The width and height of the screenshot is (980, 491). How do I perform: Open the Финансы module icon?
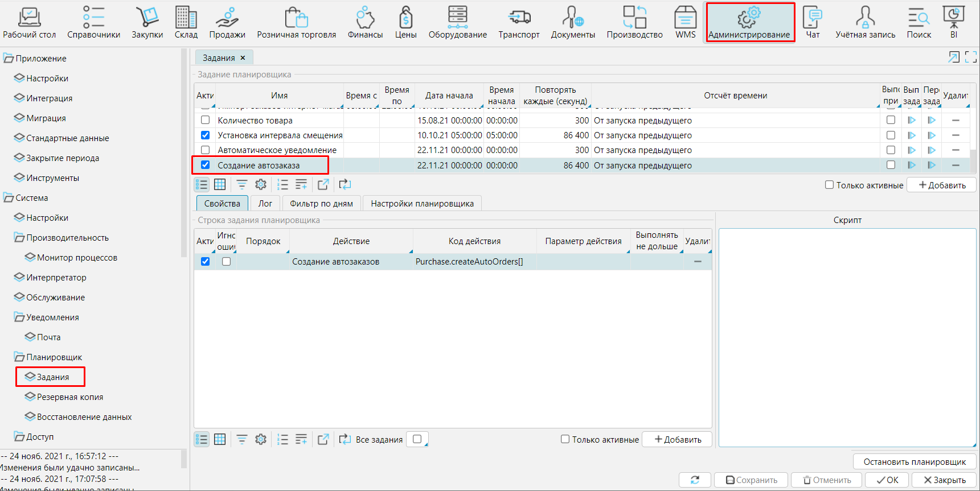tap(365, 23)
